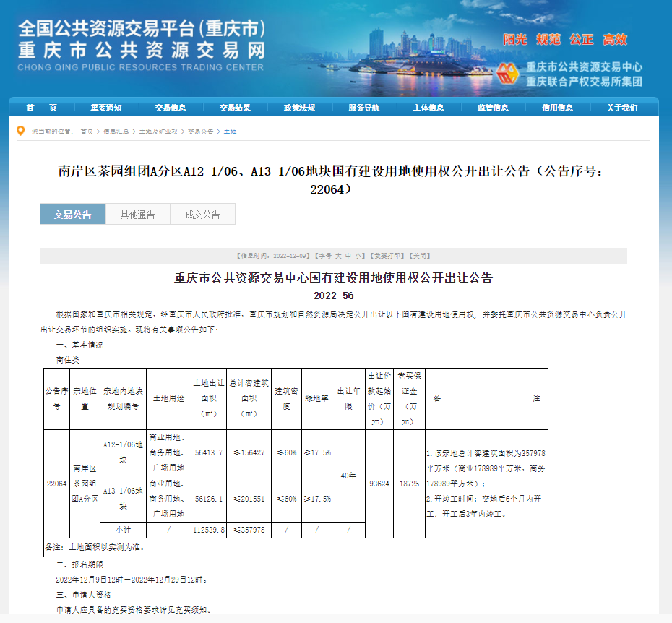672x623 pixels.
Task: Click the 40年 term cell
Action: coord(348,476)
